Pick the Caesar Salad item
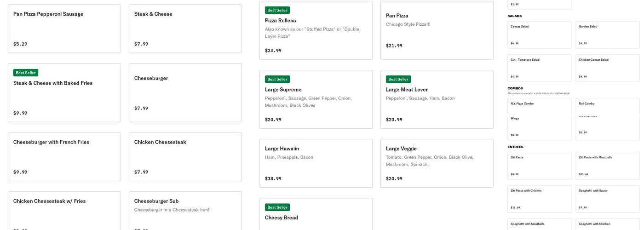 pyautogui.click(x=539, y=34)
